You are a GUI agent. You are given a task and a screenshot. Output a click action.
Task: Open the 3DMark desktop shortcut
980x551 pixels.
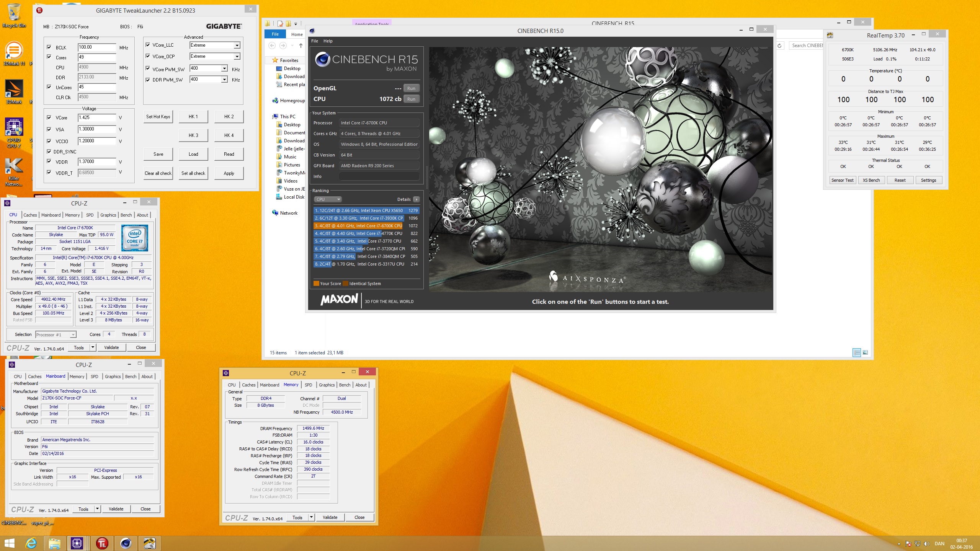tap(14, 92)
